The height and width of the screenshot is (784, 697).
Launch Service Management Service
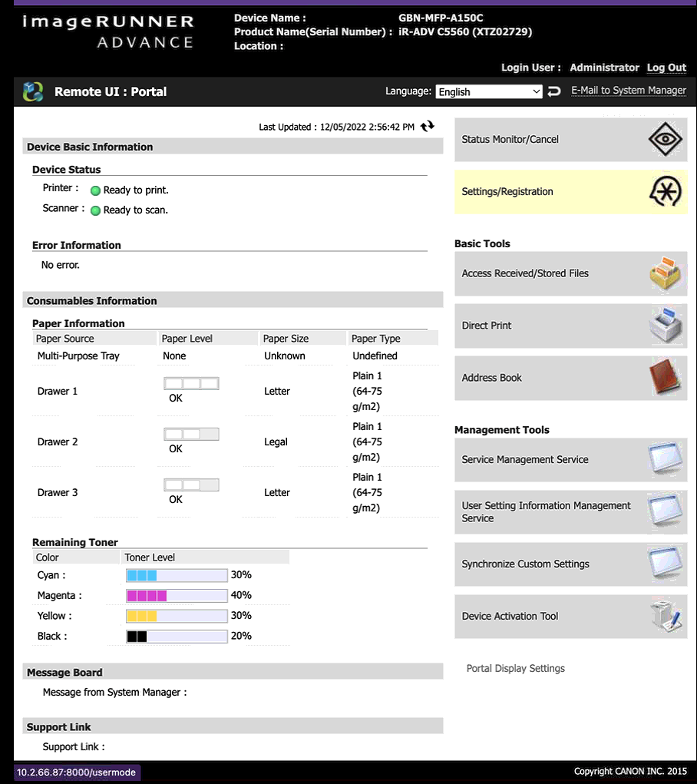coord(571,459)
